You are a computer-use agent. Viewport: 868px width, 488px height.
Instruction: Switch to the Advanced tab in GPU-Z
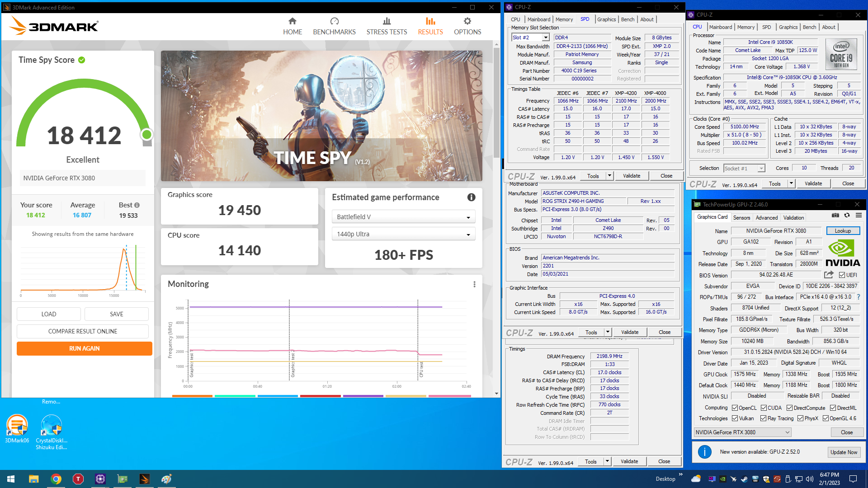click(x=767, y=218)
